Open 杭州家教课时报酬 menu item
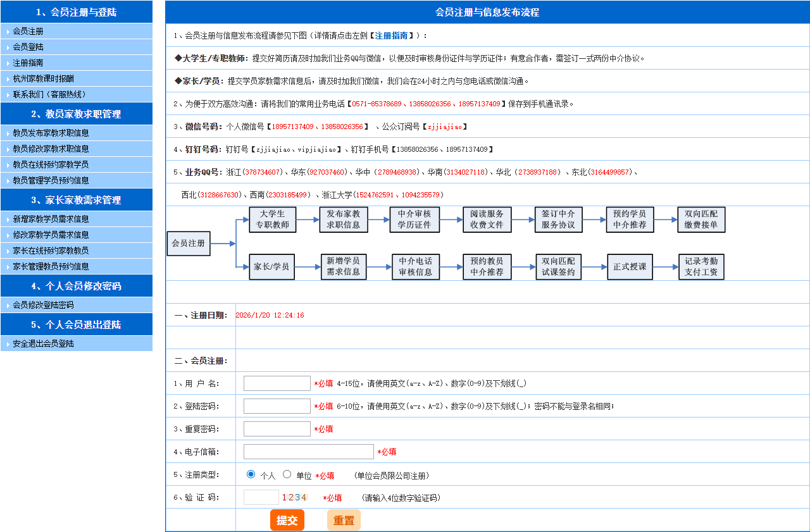 click(43, 78)
